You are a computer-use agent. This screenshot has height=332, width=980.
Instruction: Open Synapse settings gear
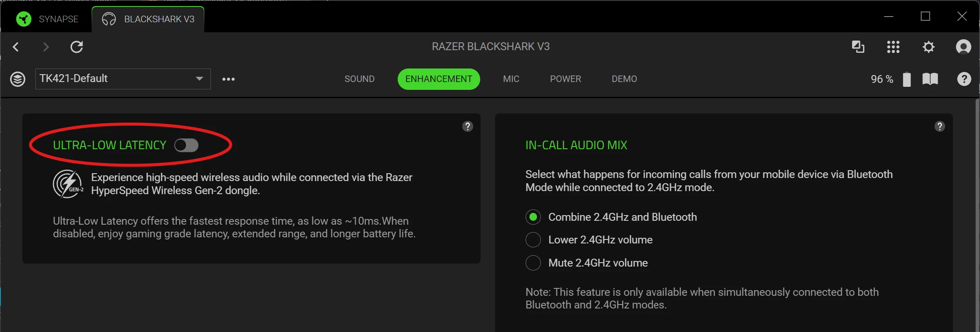928,47
